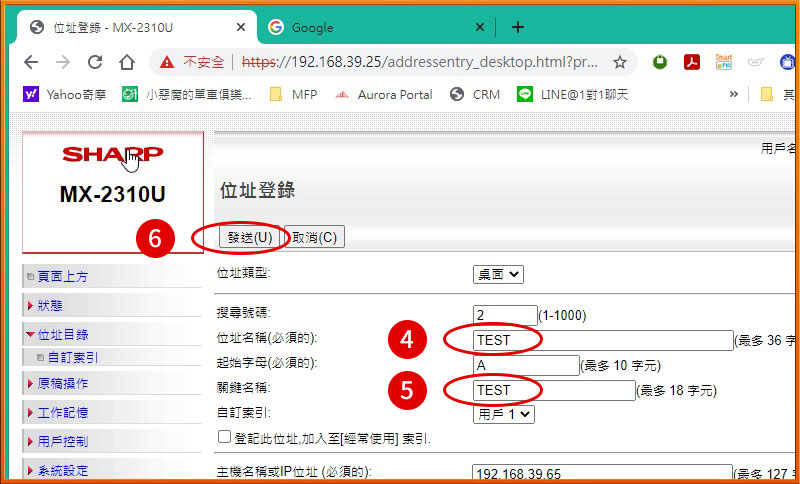Bookmark this page with the star icon
Viewport: 800px width, 484px height.
[x=620, y=62]
